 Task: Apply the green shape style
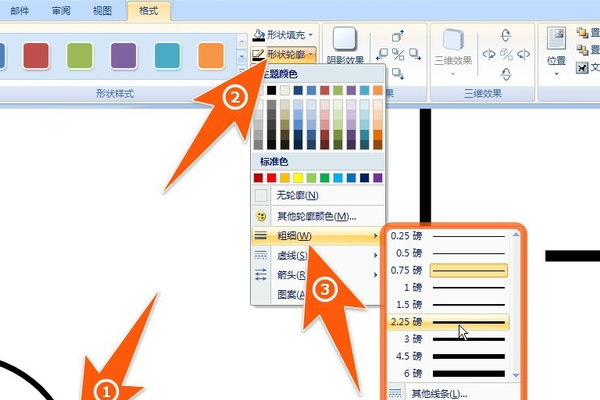pos(80,56)
